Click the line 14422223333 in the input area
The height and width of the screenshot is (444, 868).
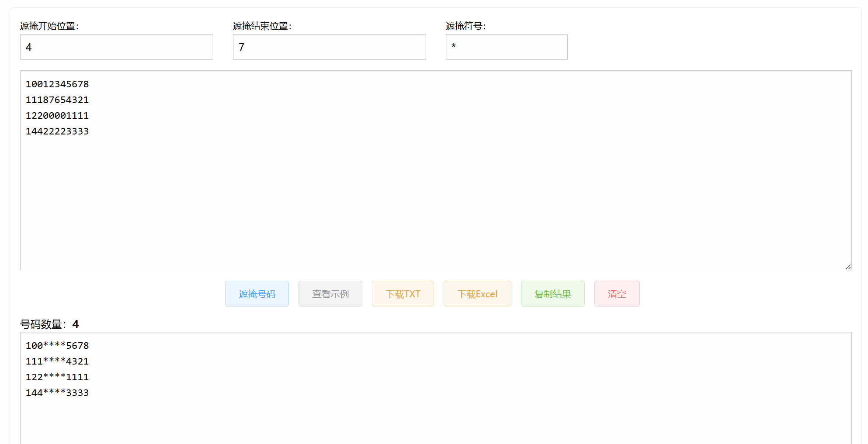pos(57,131)
